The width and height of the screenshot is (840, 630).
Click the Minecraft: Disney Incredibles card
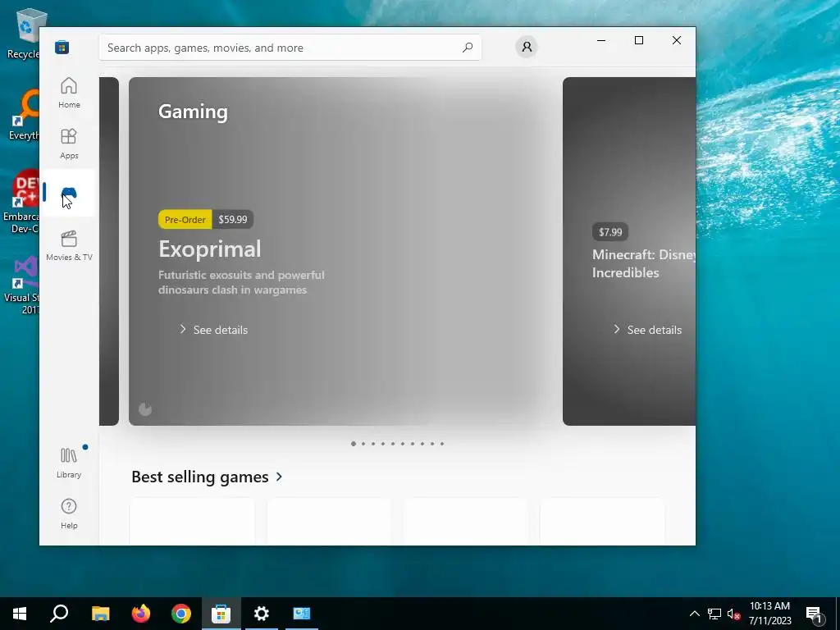[629, 251]
